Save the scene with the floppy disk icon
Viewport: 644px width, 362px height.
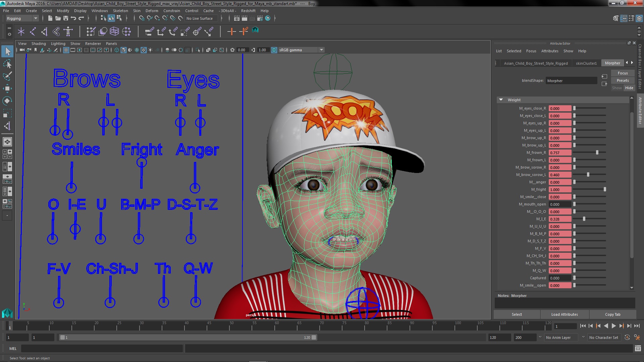(66, 18)
